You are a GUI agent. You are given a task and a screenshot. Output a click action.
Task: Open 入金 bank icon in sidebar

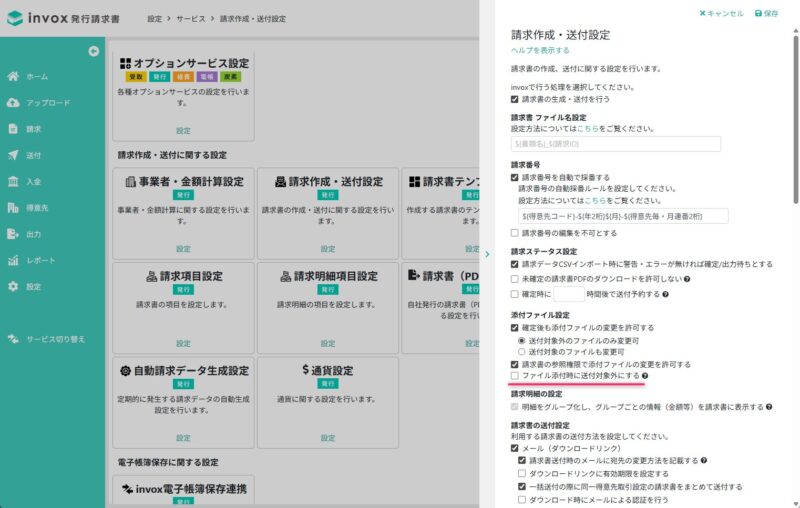[13, 182]
